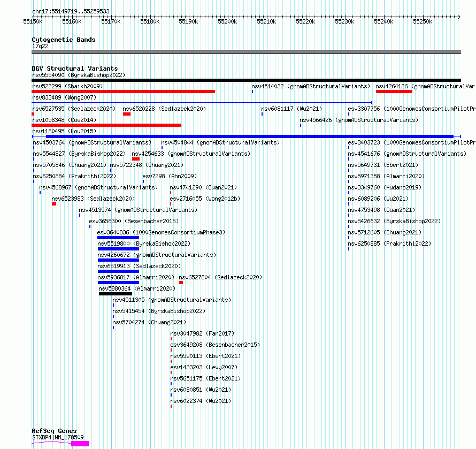Click the nsv4504844 gnomAD variant label
Image resolution: width=476 pixels, height=449 pixels.
[220, 142]
